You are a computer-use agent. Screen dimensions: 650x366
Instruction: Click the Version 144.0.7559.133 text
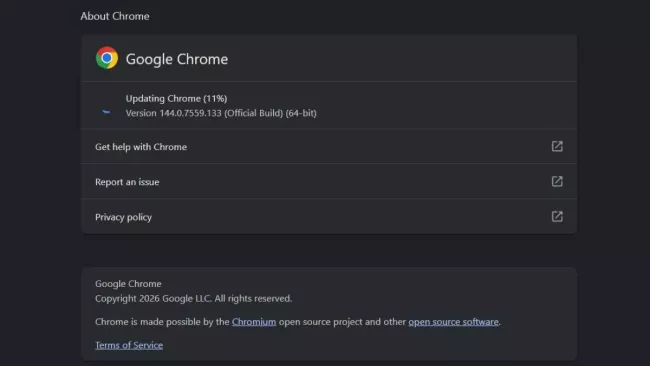click(221, 113)
